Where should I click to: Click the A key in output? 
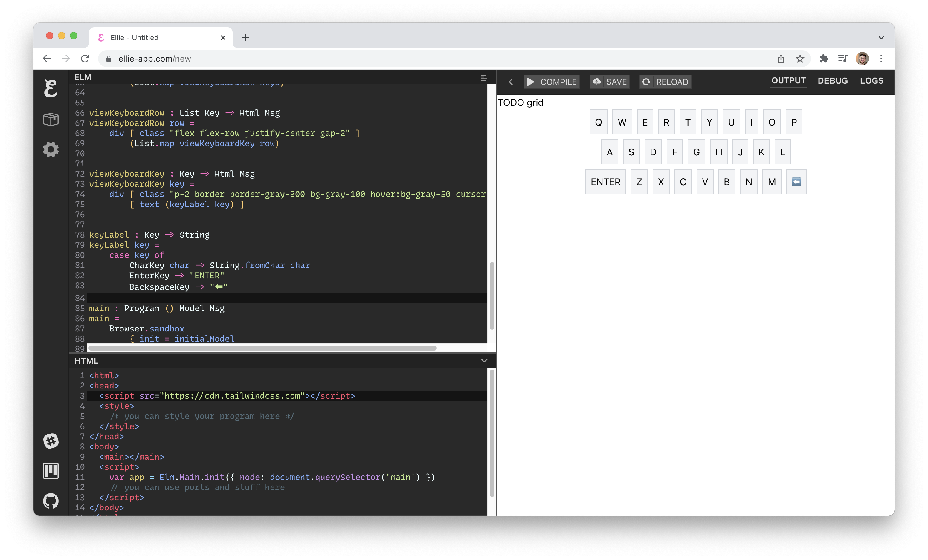610,152
